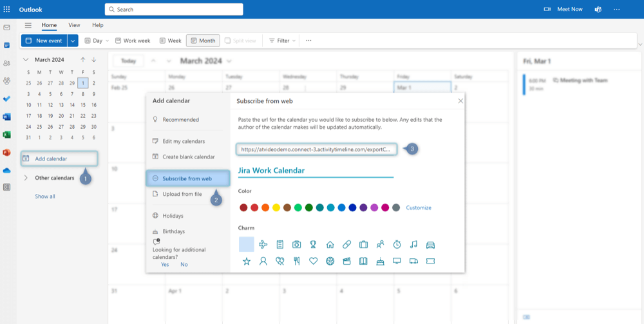Choose the trophy charm
This screenshot has height=324, width=644.
pos(314,245)
